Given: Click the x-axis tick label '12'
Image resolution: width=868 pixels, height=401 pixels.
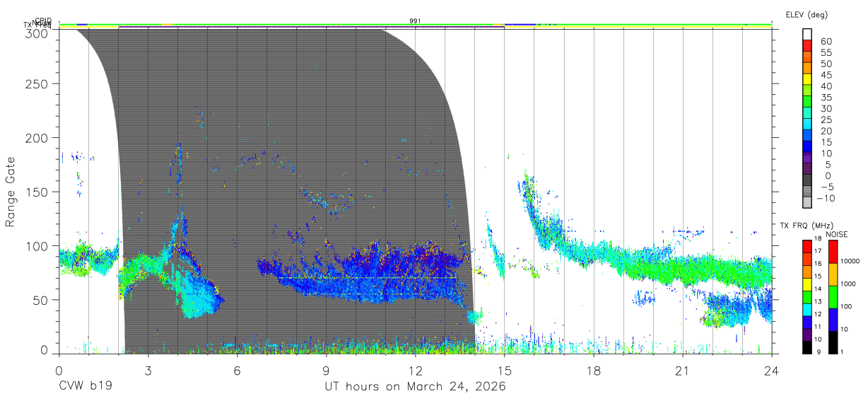Looking at the screenshot, I should point(415,370).
